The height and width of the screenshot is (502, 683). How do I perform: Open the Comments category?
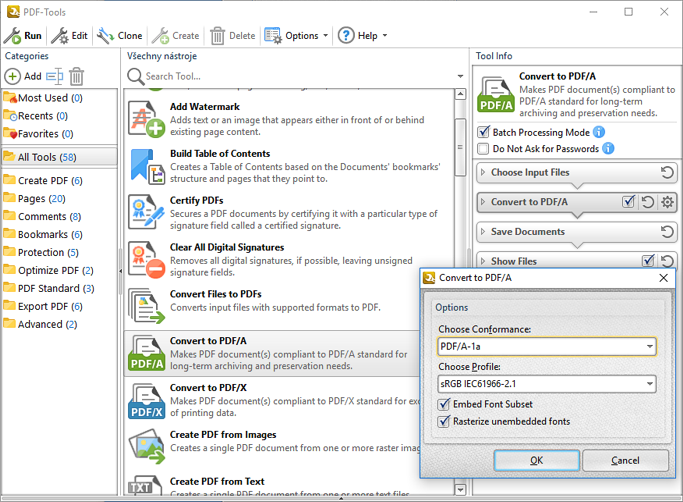[x=59, y=217]
